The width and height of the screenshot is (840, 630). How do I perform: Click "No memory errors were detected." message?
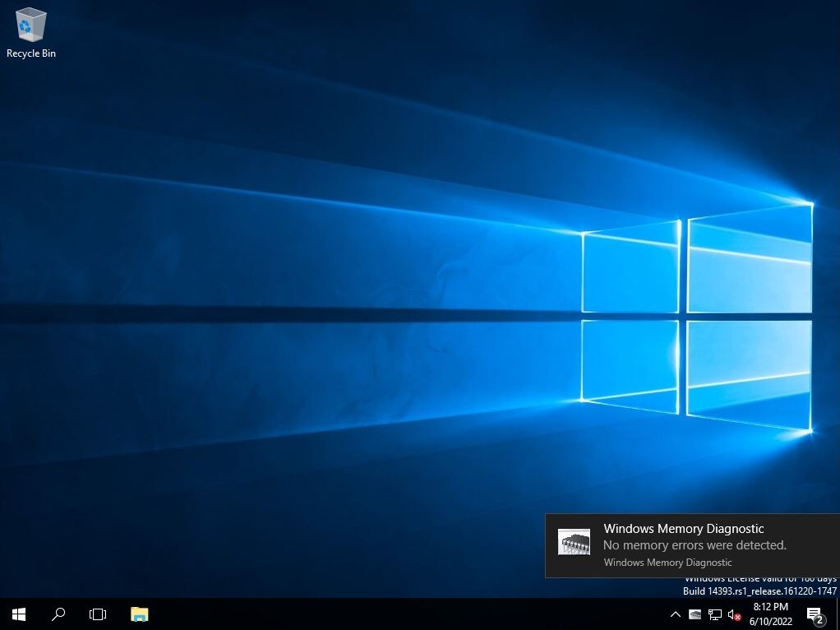click(x=695, y=545)
